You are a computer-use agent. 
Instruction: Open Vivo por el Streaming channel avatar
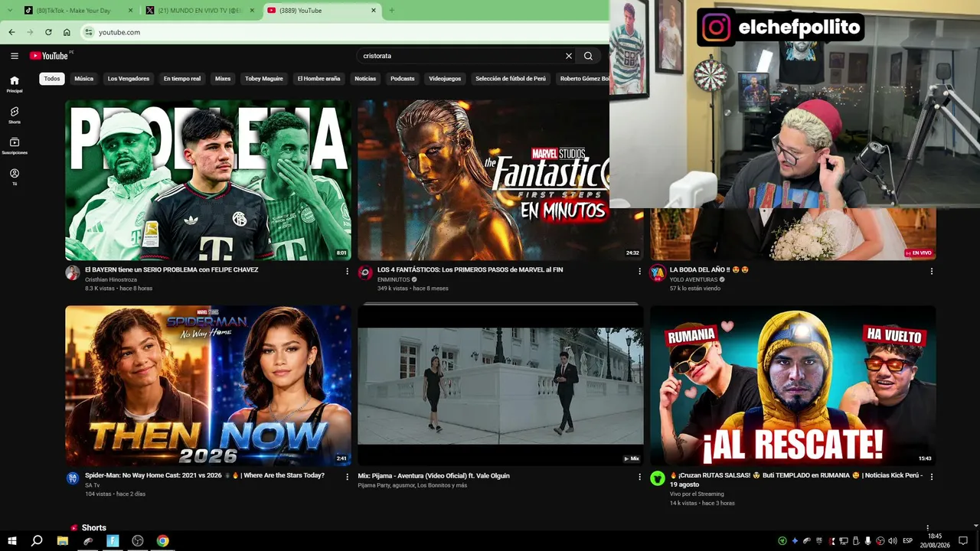coord(658,478)
